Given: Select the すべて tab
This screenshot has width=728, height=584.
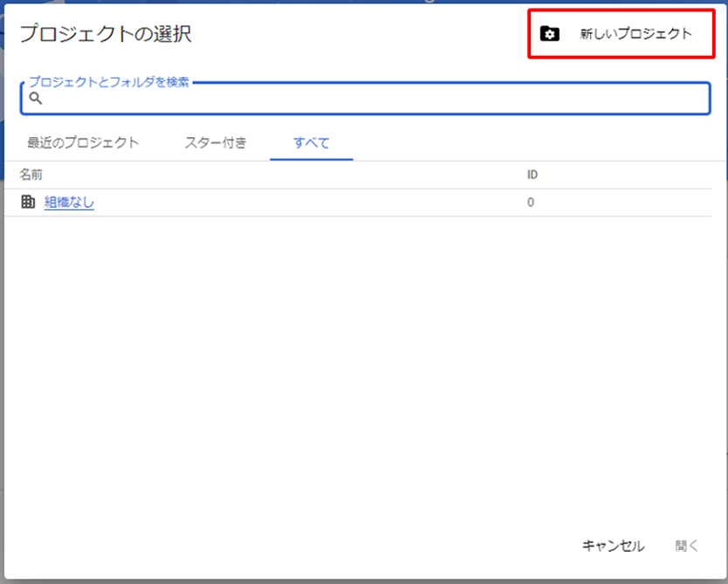Looking at the screenshot, I should coord(312,143).
